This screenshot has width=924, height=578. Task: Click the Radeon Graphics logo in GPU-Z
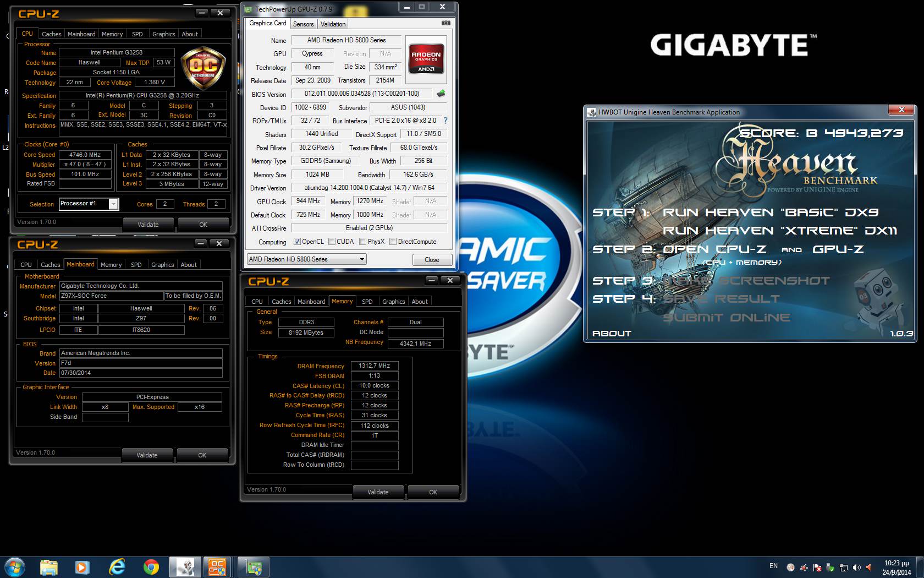click(426, 59)
